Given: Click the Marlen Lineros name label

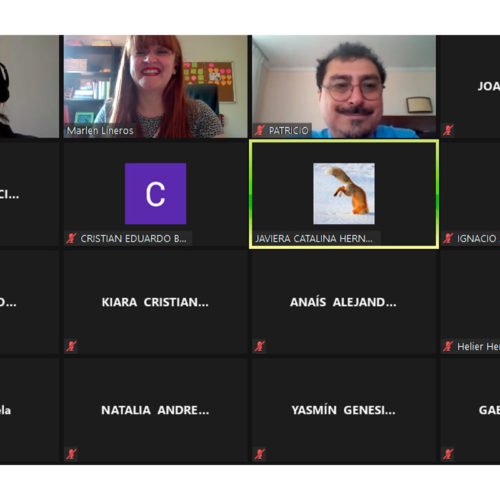Looking at the screenshot, I should coord(100,131).
